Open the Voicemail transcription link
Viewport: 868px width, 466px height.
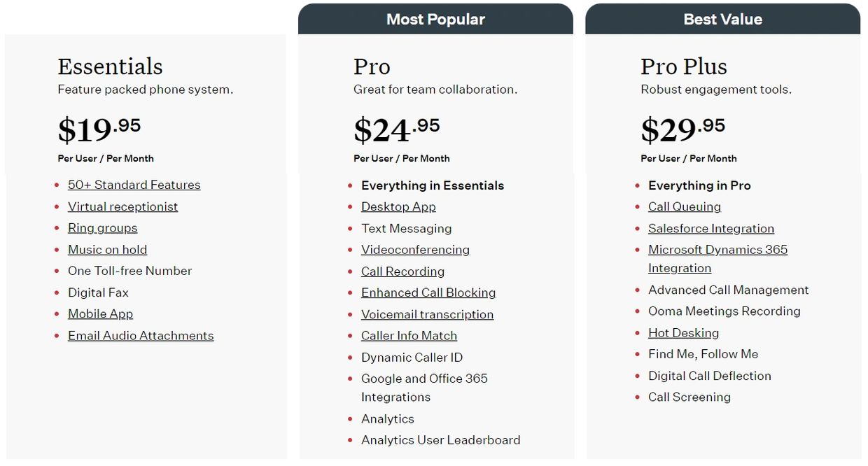[x=427, y=314]
